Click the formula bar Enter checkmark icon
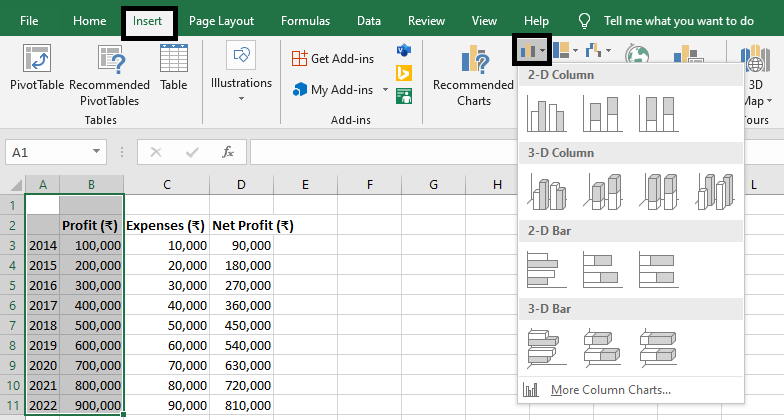Image resolution: width=784 pixels, height=420 pixels. pos(192,152)
